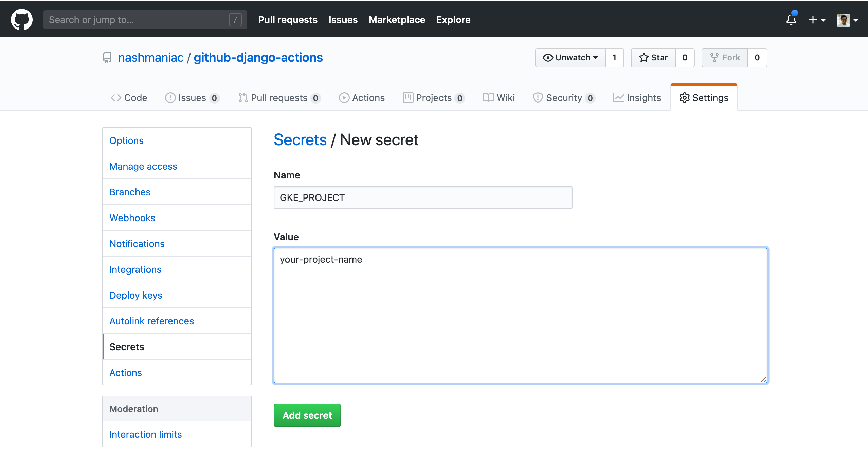This screenshot has width=868, height=452.
Task: Open the notifications bell
Action: [791, 20]
